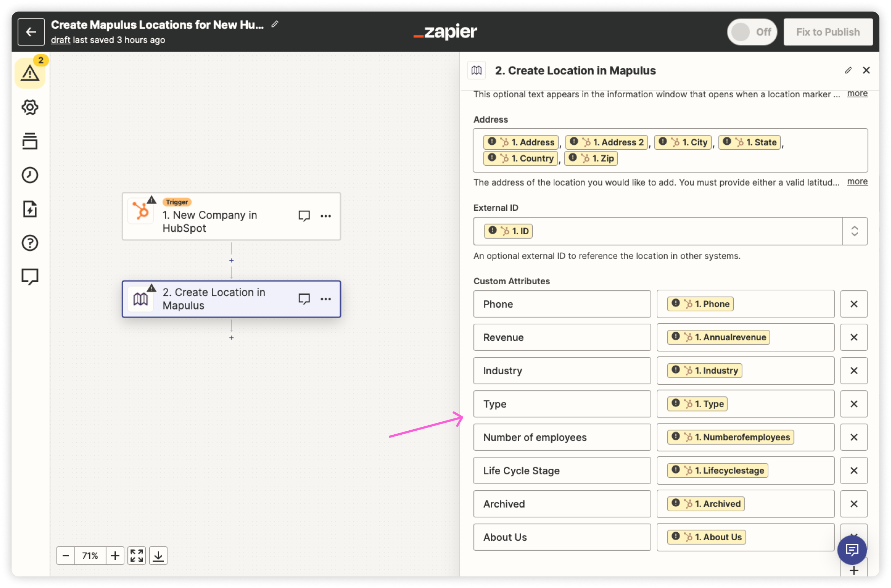
Task: Export the canvas via download icon
Action: pos(158,555)
